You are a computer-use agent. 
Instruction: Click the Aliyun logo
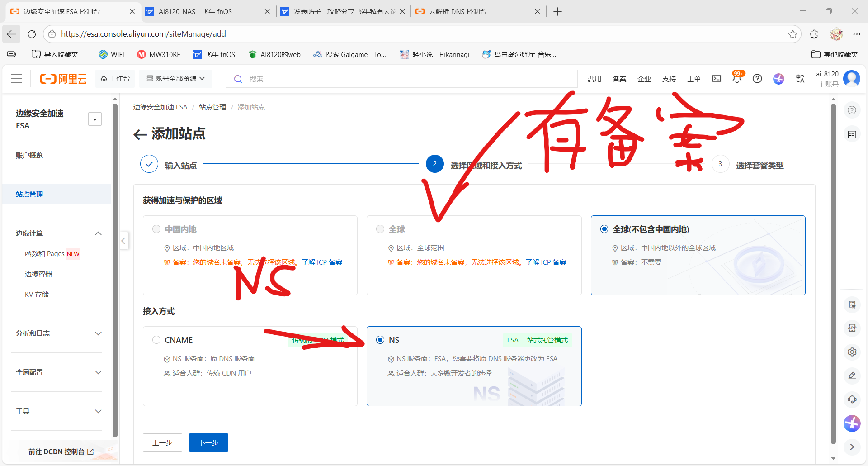pyautogui.click(x=63, y=79)
